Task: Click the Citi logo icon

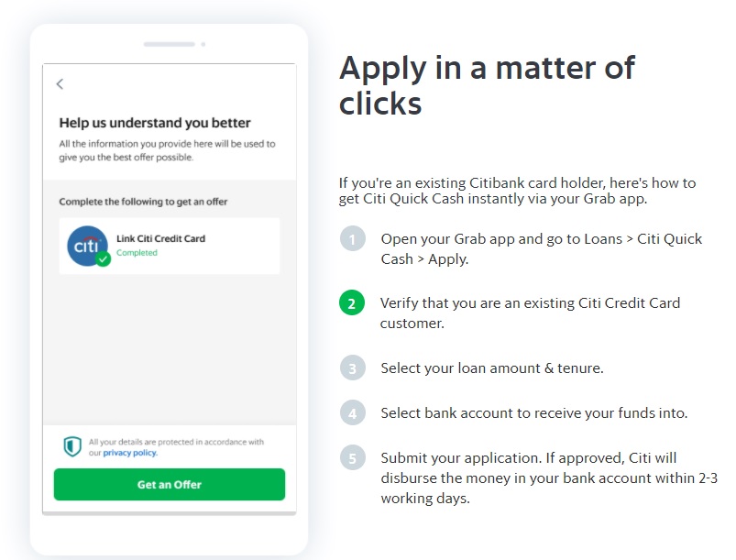Action: pyautogui.click(x=87, y=246)
